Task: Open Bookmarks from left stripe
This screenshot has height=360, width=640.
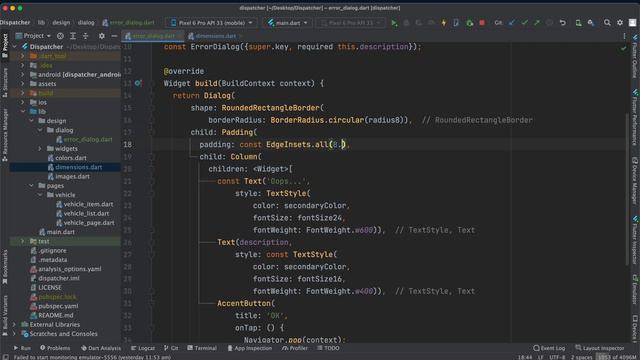Action: pyautogui.click(x=5, y=267)
